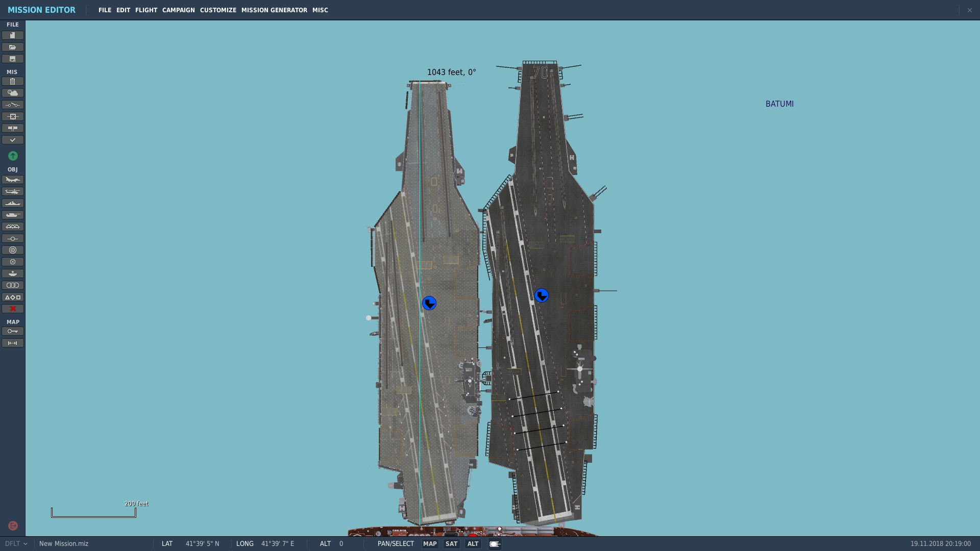Open the mission goals icon
Screen dimensions: 980x551
pos(13,116)
